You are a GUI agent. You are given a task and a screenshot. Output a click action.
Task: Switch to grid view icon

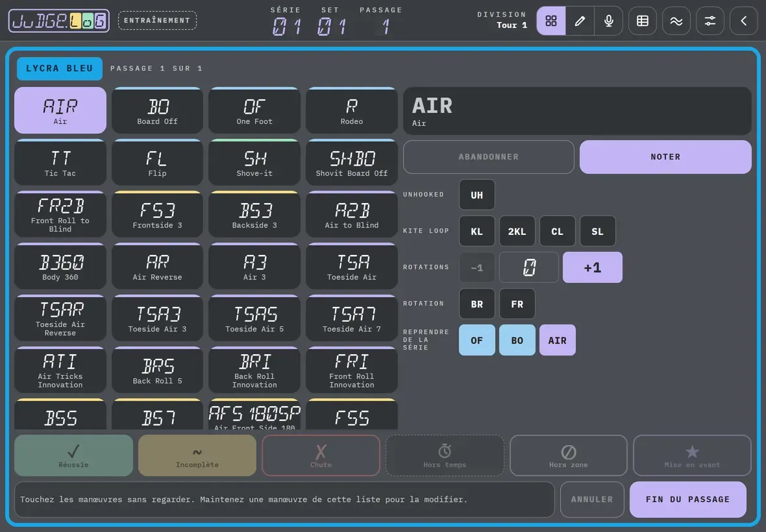551,21
